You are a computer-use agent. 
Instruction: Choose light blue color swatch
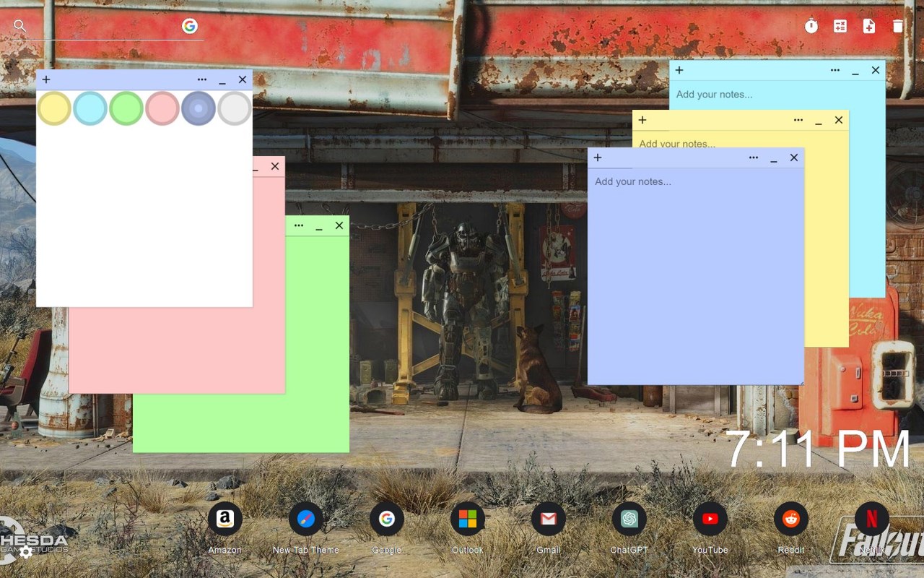[x=90, y=108]
